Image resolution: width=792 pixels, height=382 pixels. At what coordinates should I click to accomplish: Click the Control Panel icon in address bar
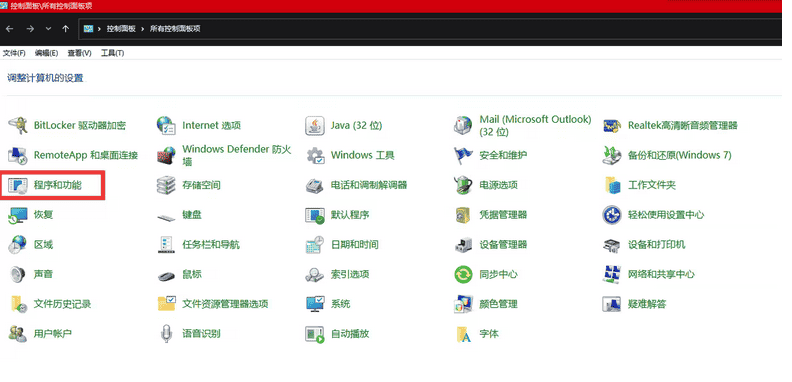(88, 29)
